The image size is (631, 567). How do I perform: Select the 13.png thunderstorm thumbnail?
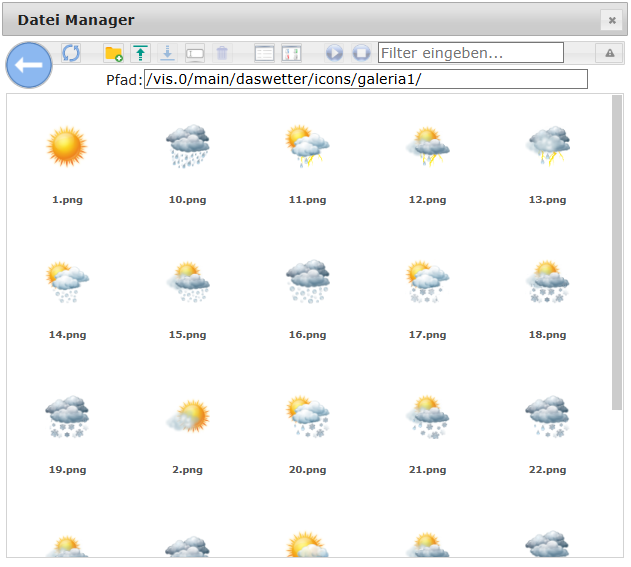[x=547, y=146]
